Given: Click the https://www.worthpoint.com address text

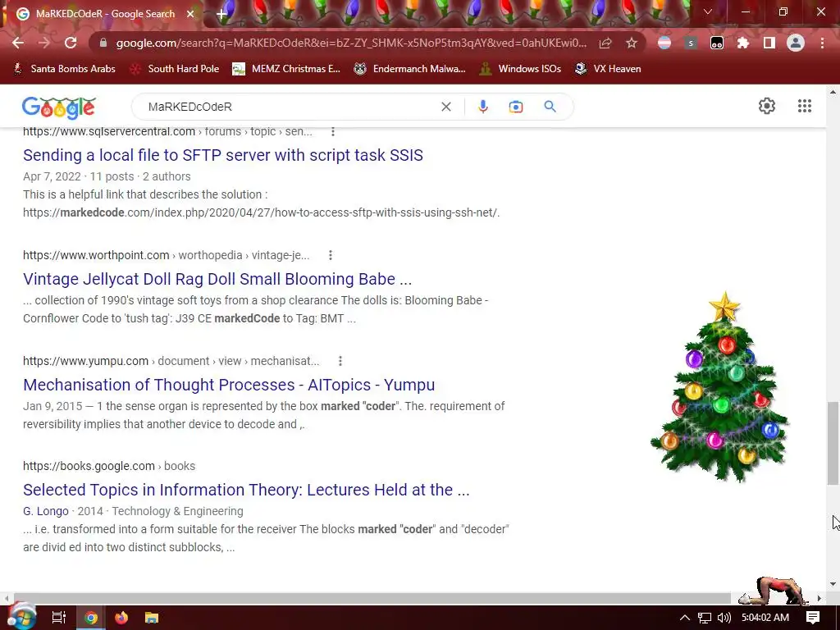Looking at the screenshot, I should point(96,256).
